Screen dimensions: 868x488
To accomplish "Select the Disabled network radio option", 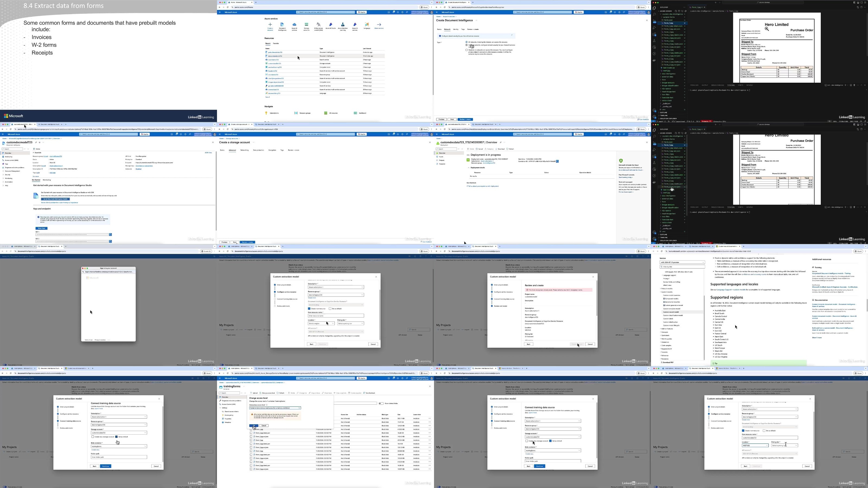I will [x=466, y=50].
